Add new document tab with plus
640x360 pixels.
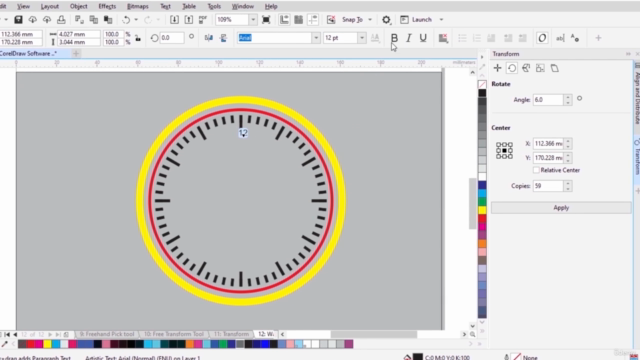[x=76, y=53]
